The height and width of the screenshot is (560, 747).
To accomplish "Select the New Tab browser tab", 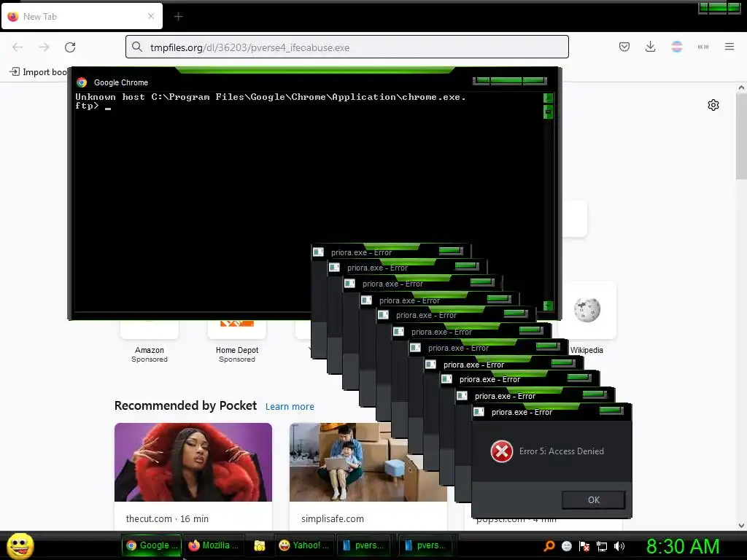I will (x=82, y=16).
